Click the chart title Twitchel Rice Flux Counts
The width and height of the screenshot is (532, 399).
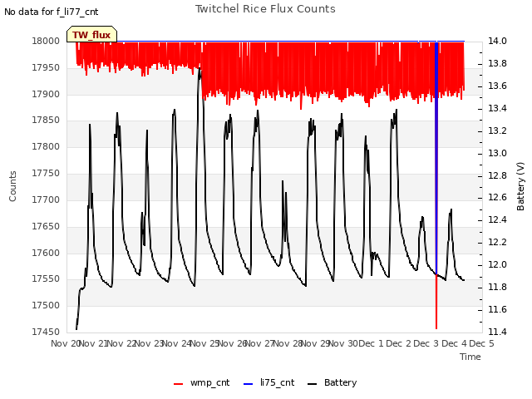[x=265, y=9]
